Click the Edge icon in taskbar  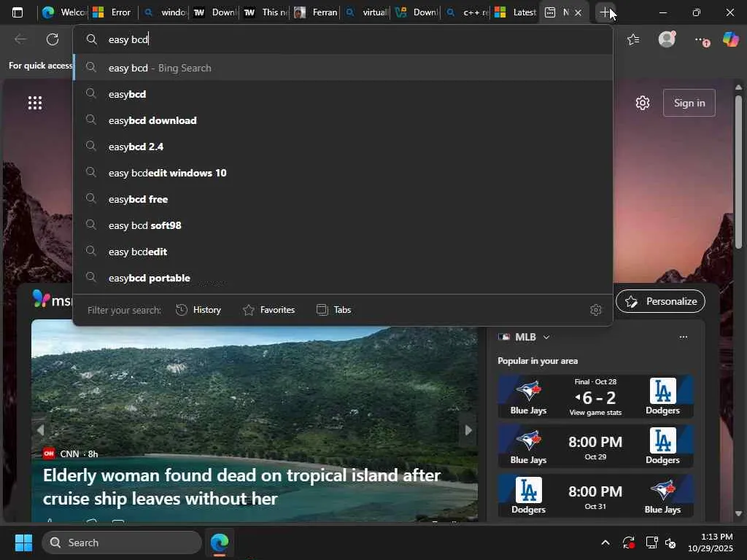[x=220, y=542]
